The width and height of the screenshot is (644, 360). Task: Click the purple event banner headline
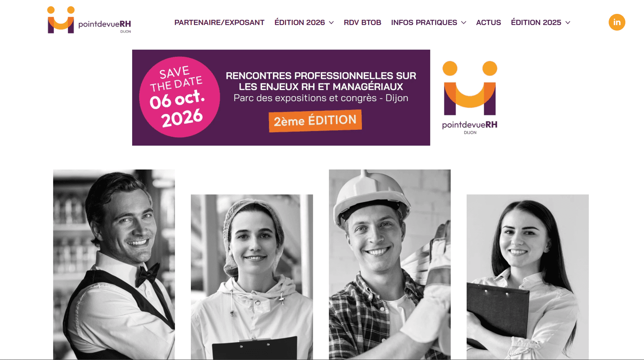321,81
